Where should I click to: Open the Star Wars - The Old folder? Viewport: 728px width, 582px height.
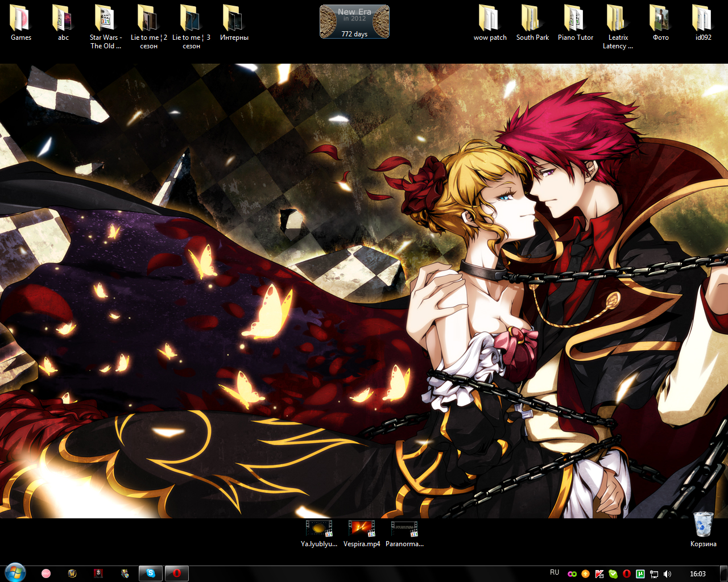[106, 27]
